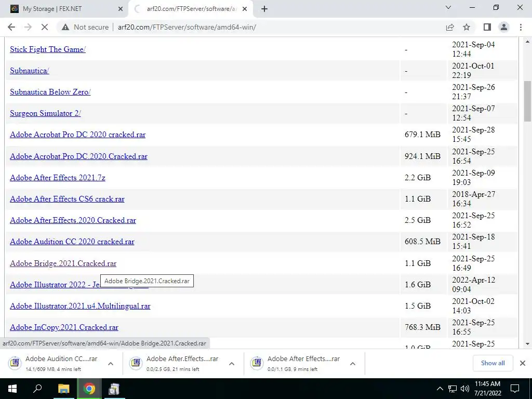Click Adobe Acrobat.Pro.DC.2020.Cracked.rar link
Viewport: 532px width, 399px height.
pyautogui.click(x=79, y=156)
